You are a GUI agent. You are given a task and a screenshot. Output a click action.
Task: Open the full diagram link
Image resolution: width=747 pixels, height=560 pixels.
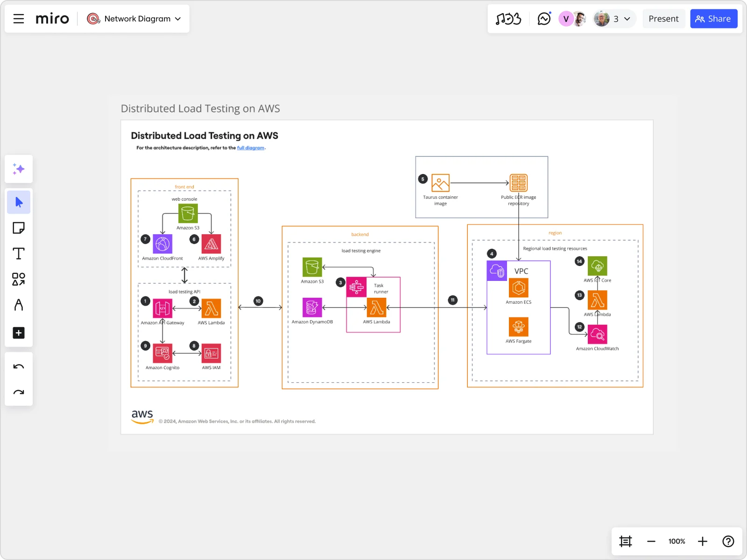[251, 148]
